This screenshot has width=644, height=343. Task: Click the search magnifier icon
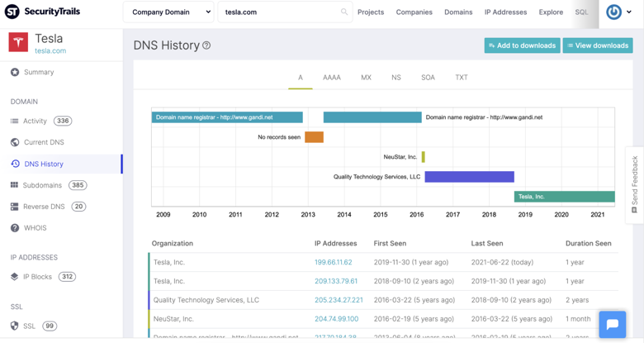click(x=344, y=12)
